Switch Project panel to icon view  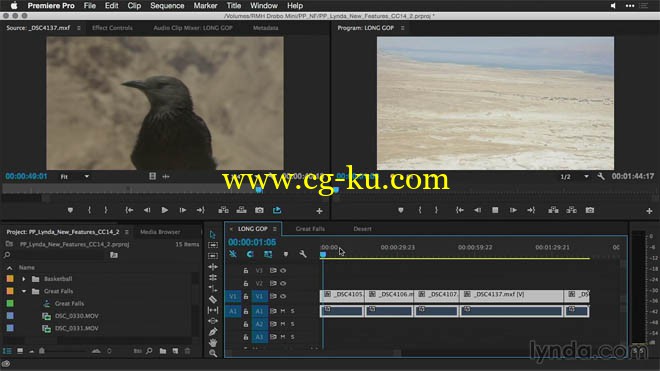click(x=20, y=351)
